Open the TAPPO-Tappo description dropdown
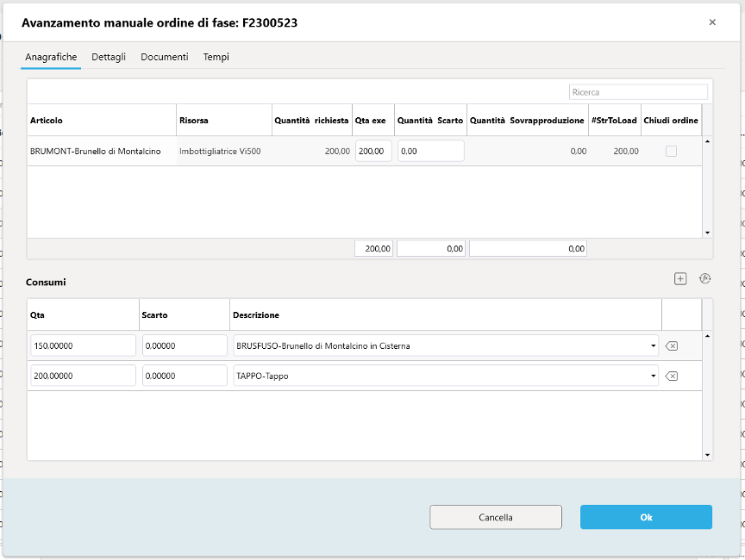 pyautogui.click(x=654, y=376)
